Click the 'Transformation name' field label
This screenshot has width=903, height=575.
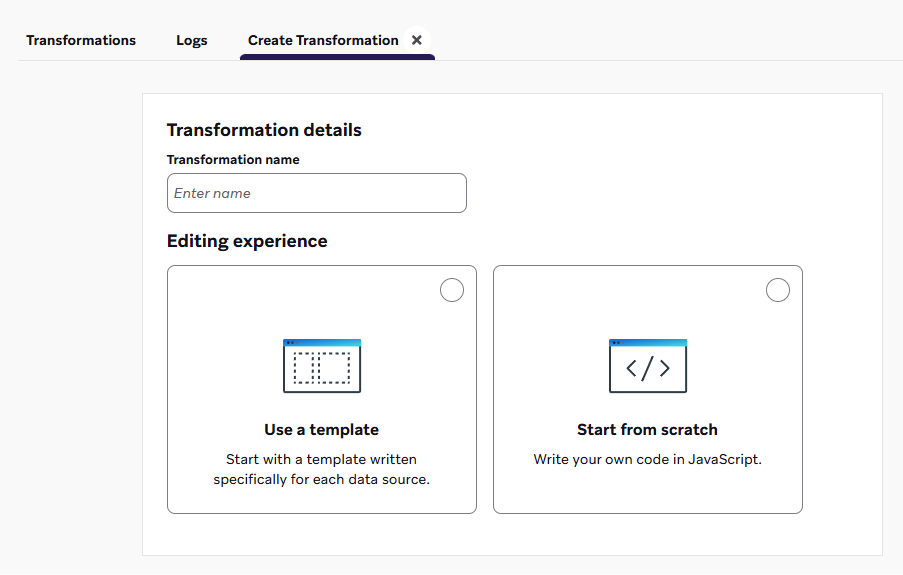pos(233,160)
